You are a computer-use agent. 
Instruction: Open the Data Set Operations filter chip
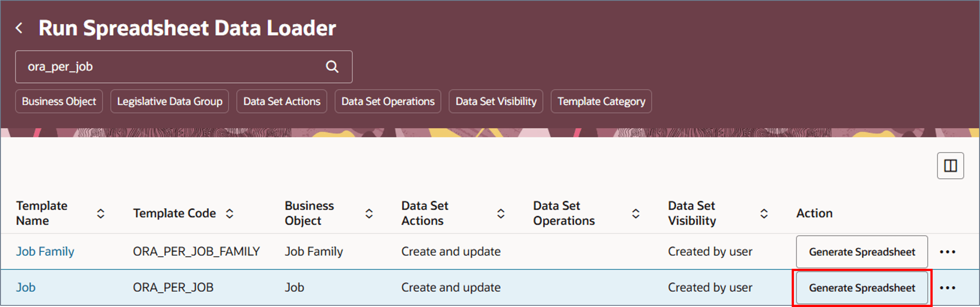pos(388,102)
